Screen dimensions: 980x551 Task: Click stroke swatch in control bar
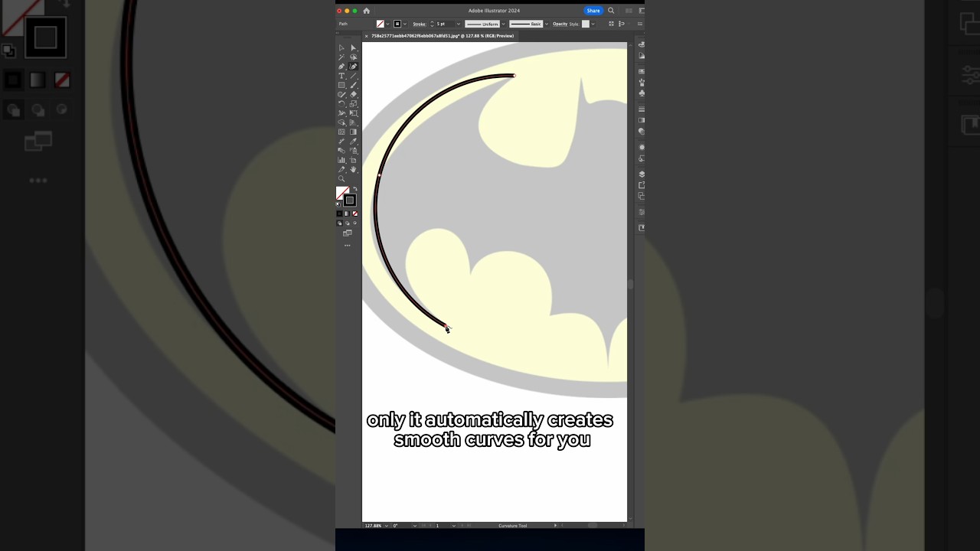tap(397, 24)
